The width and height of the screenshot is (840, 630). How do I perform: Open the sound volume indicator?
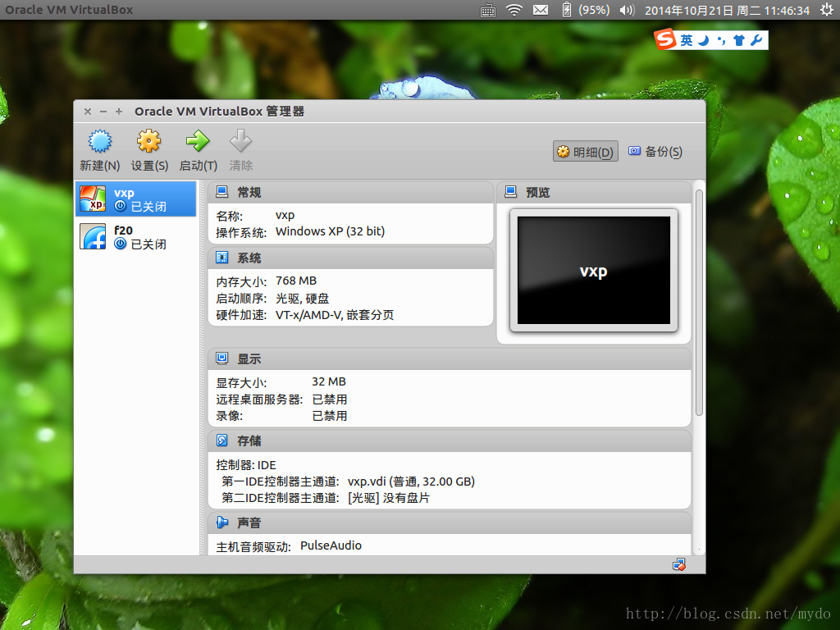(627, 10)
